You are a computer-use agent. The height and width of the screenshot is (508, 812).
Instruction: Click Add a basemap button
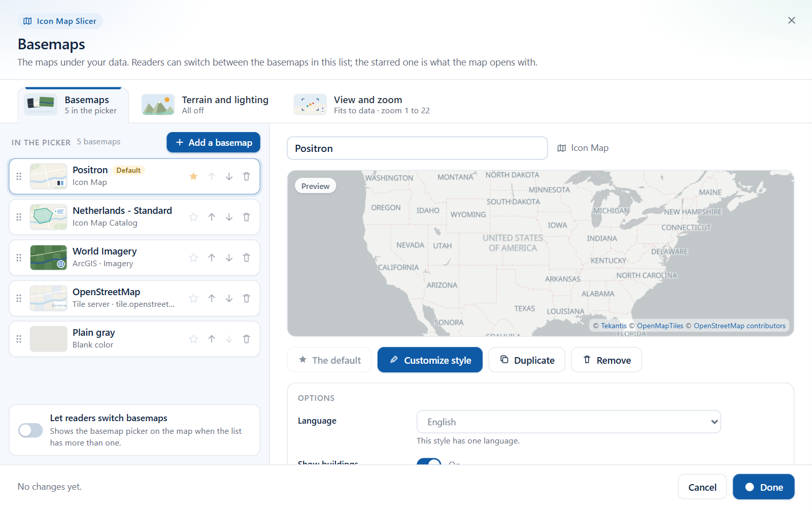click(213, 142)
